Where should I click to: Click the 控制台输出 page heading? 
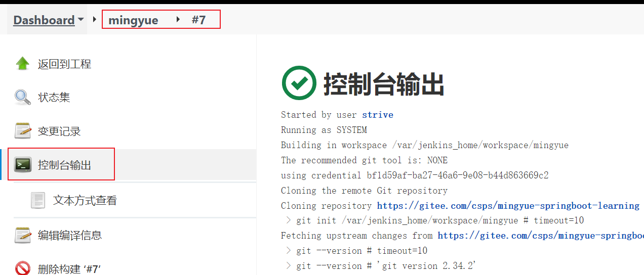tap(384, 84)
